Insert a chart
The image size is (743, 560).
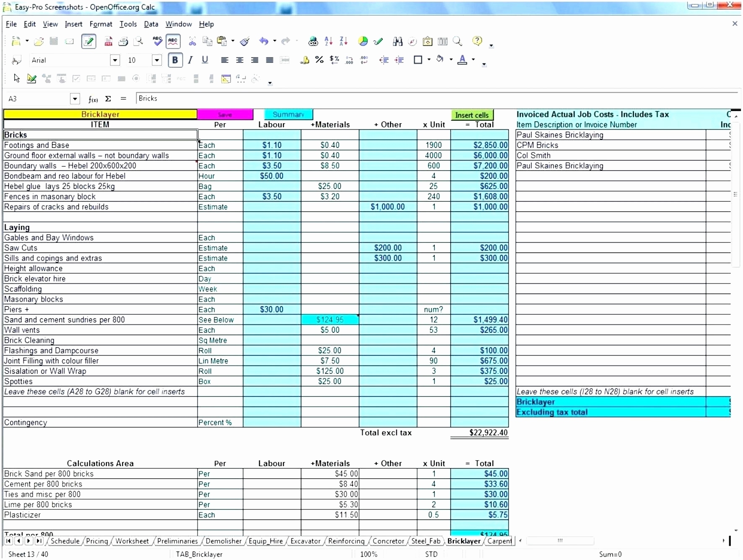pyautogui.click(x=363, y=41)
